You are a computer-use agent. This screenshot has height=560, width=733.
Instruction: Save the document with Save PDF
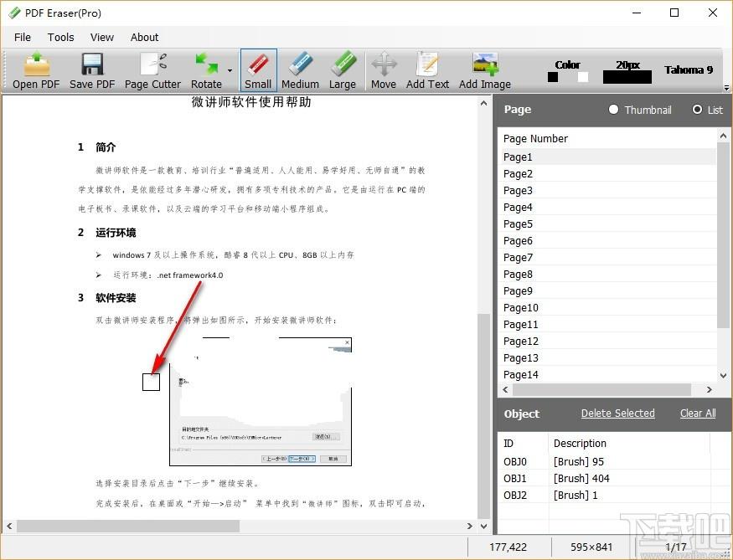[92, 70]
